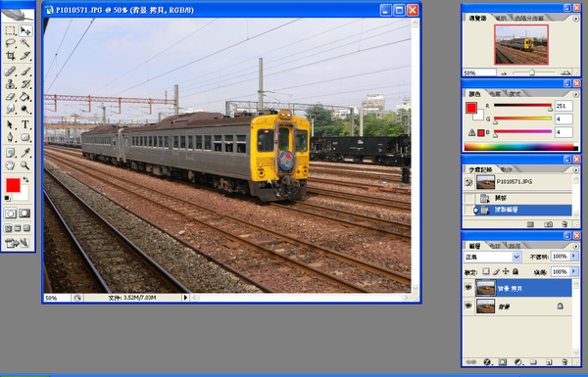Switch to Quick Mask mode
The image size is (588, 377).
[24, 213]
